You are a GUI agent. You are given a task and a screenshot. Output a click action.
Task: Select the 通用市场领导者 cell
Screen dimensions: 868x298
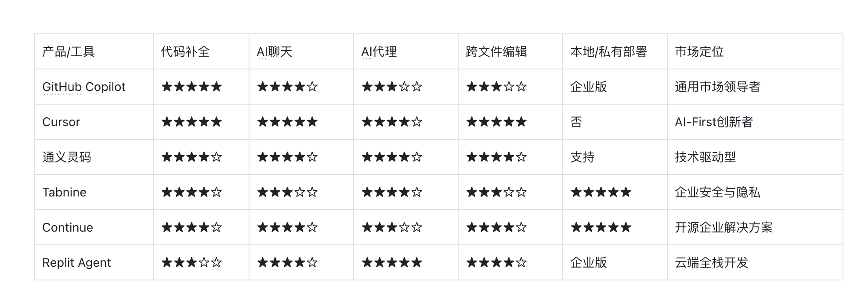coord(717,87)
